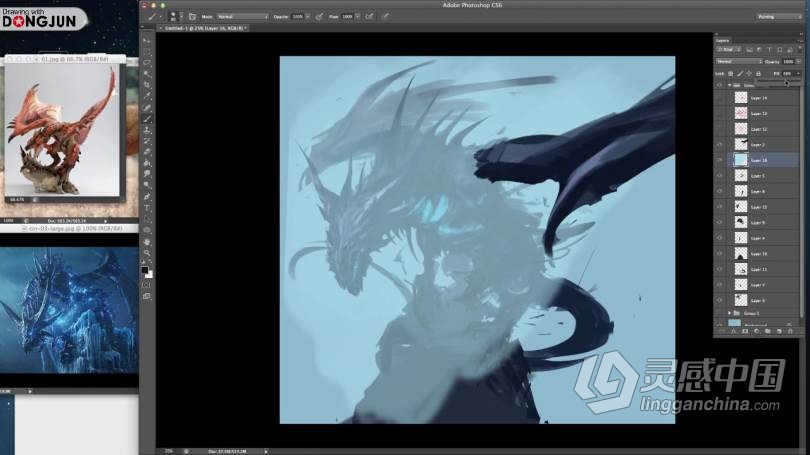This screenshot has width=810, height=455.
Task: Open the Brush panel from options bar
Action: pyautogui.click(x=192, y=17)
